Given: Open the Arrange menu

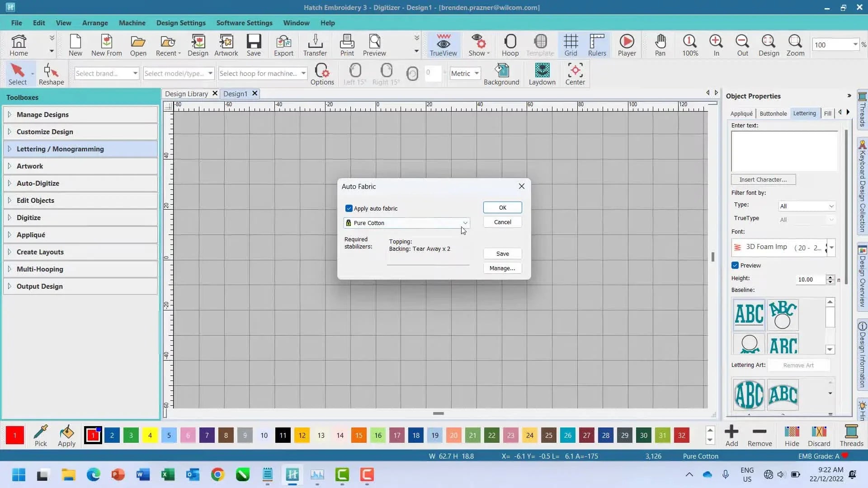Looking at the screenshot, I should pyautogui.click(x=95, y=23).
